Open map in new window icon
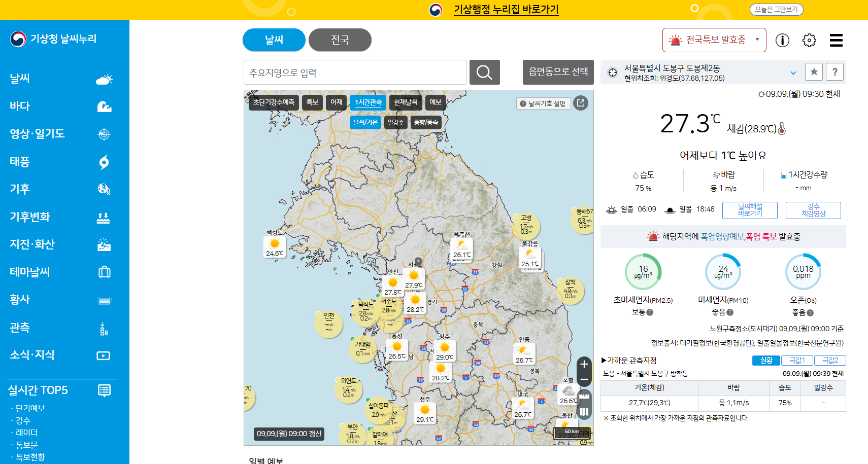The width and height of the screenshot is (868, 464). (x=581, y=103)
